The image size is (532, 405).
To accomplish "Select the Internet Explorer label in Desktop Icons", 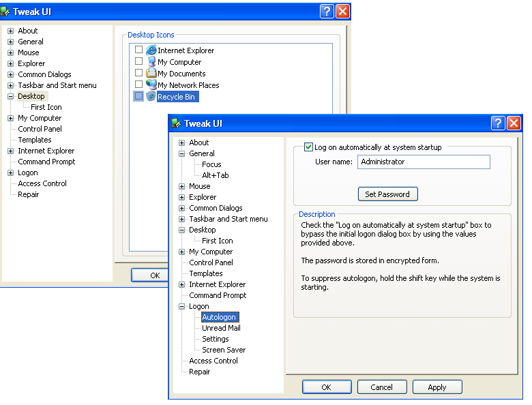I will (x=186, y=50).
